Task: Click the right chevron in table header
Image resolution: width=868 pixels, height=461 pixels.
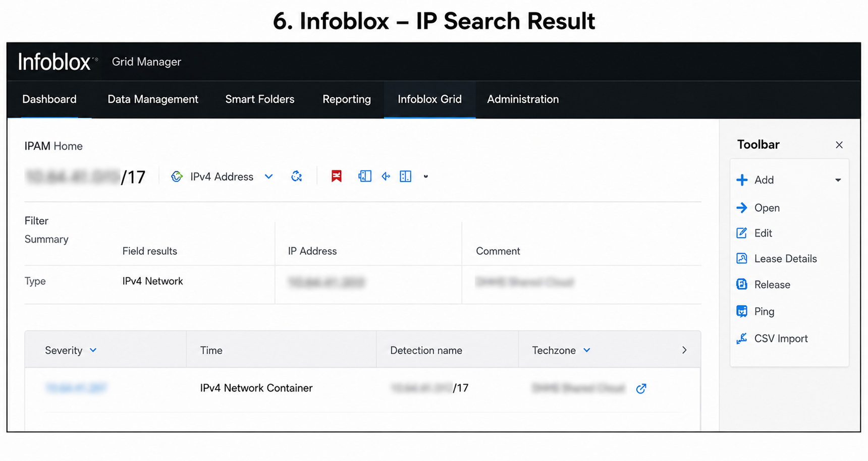Action: tap(684, 350)
